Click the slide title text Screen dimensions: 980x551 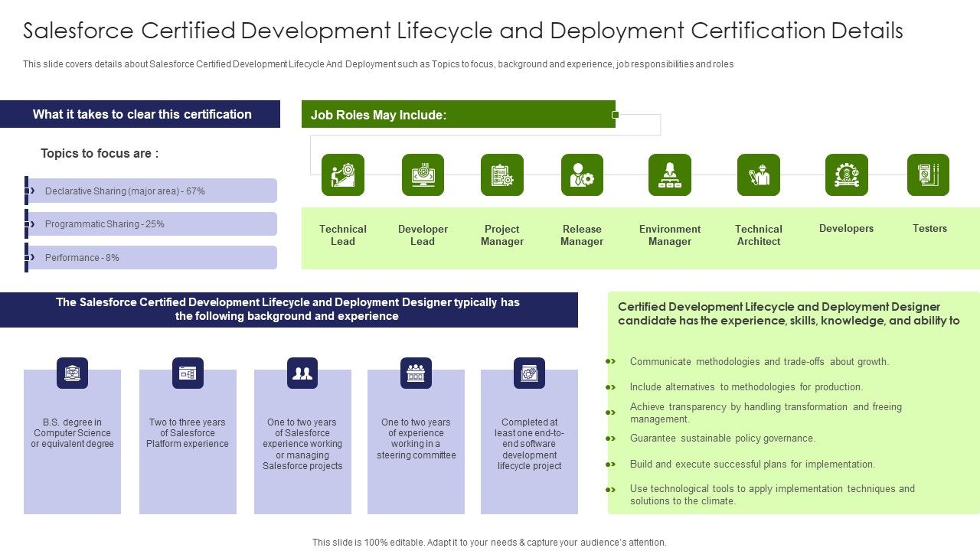[462, 31]
